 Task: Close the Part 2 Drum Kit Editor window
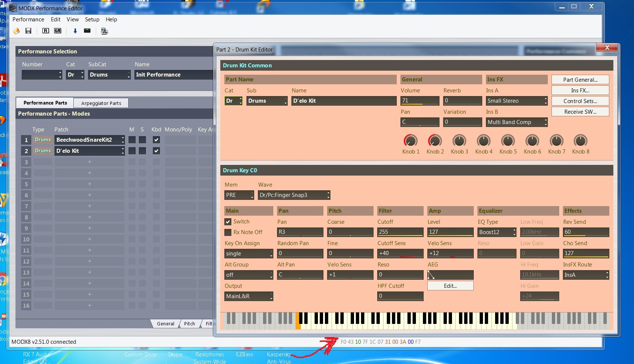click(607, 47)
